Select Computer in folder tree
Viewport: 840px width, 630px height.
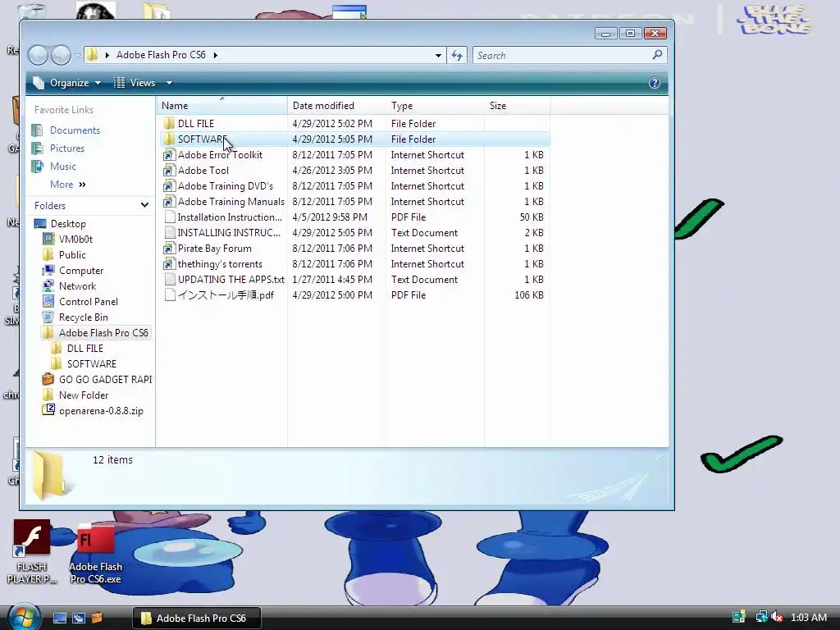81,271
